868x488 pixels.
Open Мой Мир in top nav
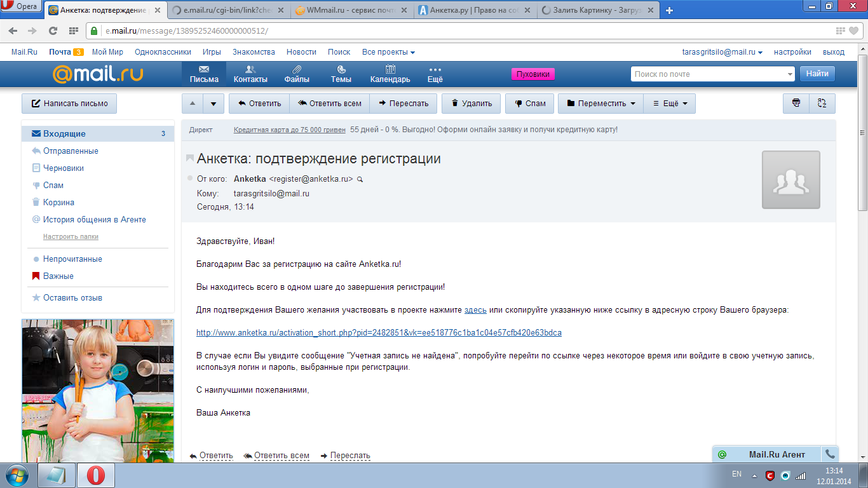coord(107,52)
